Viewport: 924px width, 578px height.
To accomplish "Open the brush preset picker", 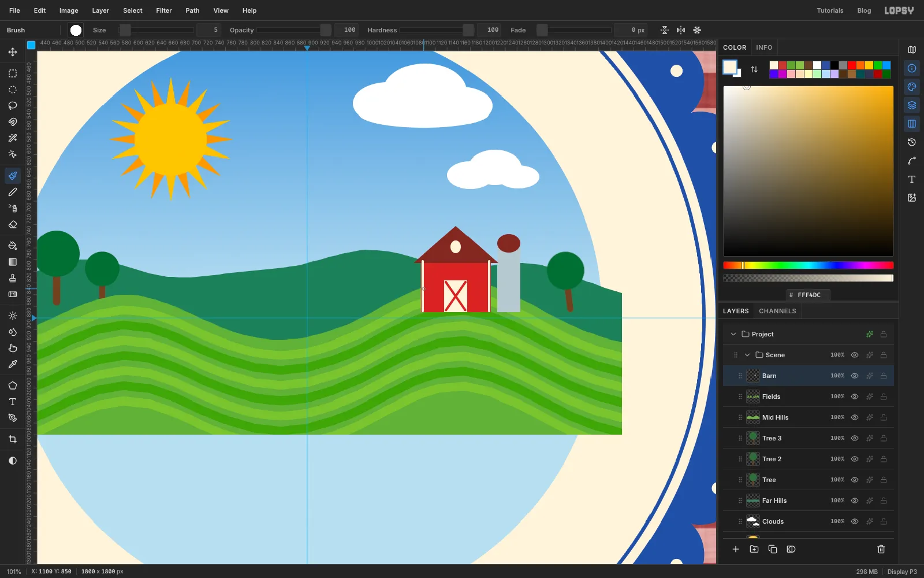I will pyautogui.click(x=76, y=30).
